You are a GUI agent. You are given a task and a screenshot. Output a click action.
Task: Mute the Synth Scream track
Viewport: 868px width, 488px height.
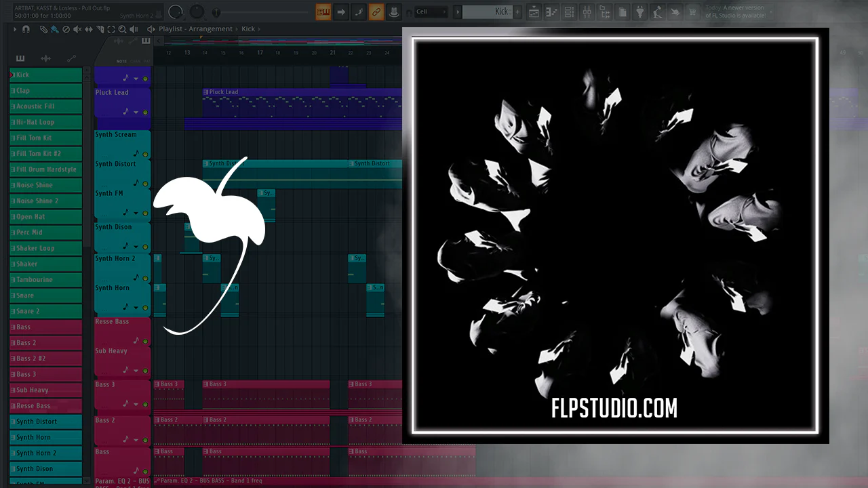click(x=145, y=155)
